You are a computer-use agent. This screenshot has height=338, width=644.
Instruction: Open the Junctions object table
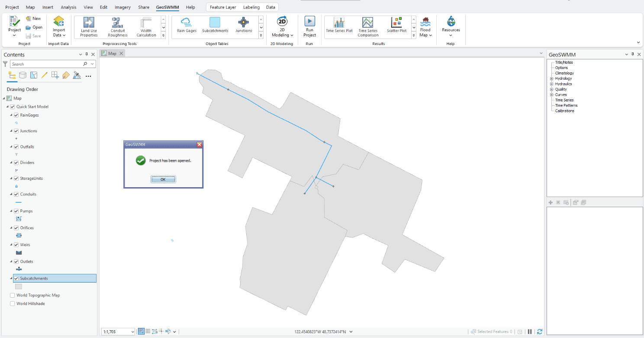pos(243,27)
